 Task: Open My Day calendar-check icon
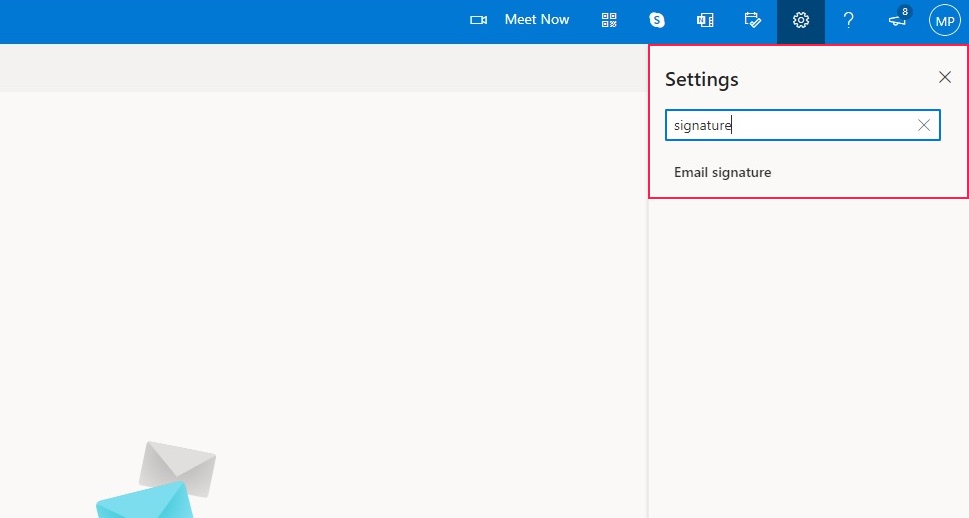(x=753, y=20)
